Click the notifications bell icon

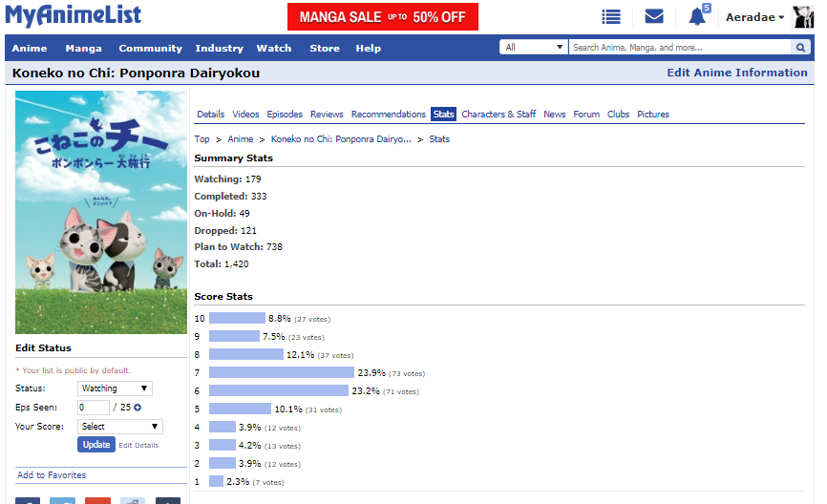697,17
